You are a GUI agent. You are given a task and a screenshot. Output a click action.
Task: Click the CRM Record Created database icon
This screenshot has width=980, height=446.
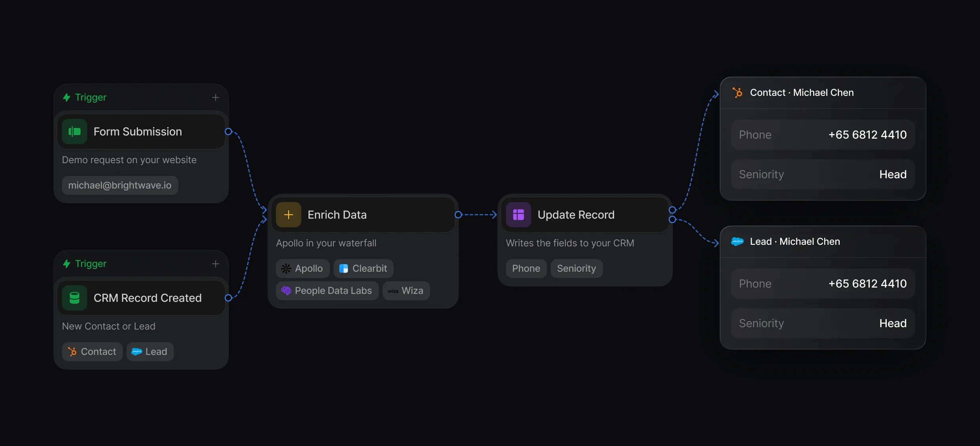coord(75,298)
